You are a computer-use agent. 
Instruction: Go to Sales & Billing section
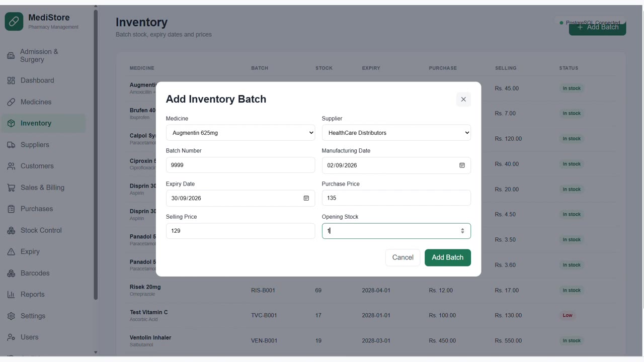[42, 188]
